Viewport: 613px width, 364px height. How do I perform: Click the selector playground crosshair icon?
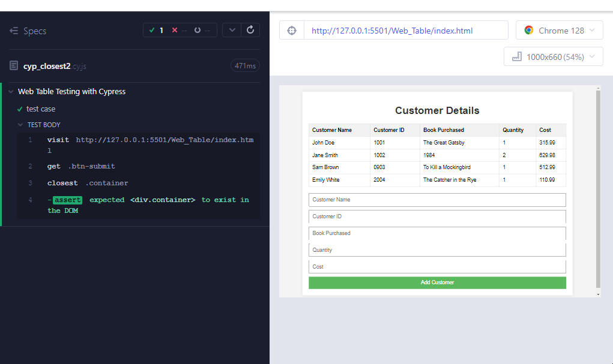(292, 31)
